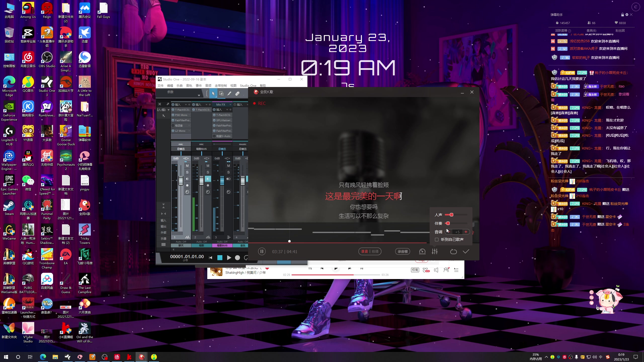The image size is (644, 362).
Task: Open the audio mixer sliders icon in 全民K歌
Action: coord(435,251)
